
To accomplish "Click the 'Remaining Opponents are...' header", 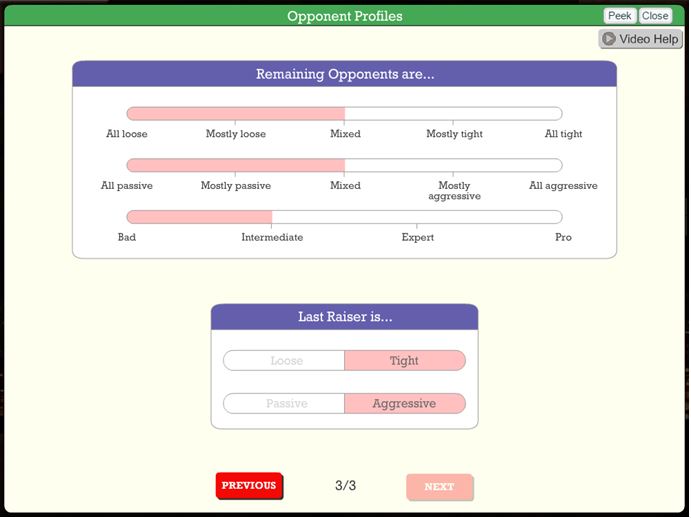I will tap(345, 74).
